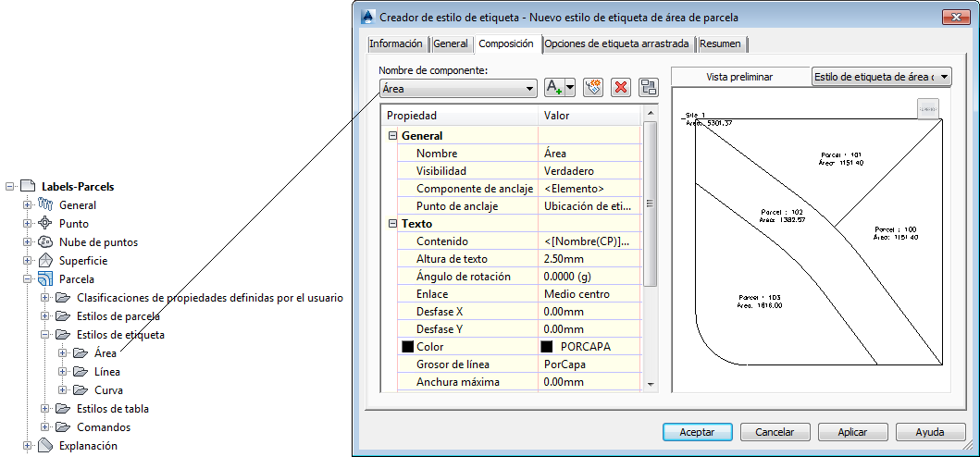Image resolution: width=980 pixels, height=457 pixels.
Task: Select the Composición tab
Action: [506, 43]
